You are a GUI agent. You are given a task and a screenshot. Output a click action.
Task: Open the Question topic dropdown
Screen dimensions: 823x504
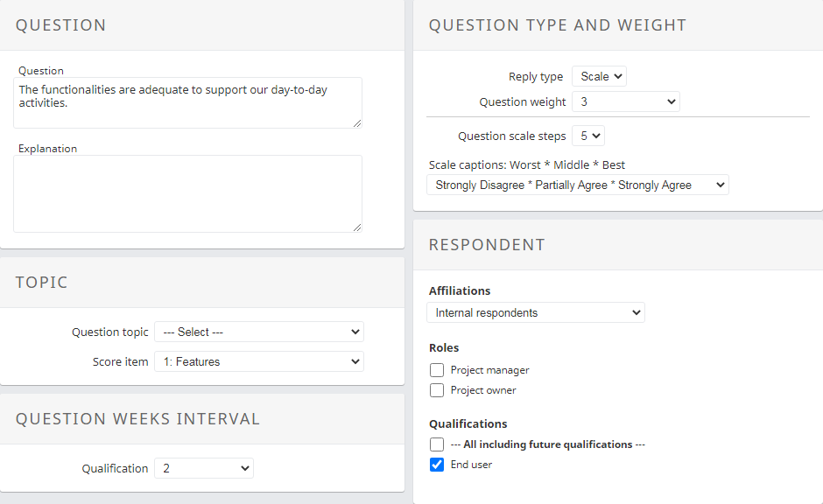click(x=259, y=332)
